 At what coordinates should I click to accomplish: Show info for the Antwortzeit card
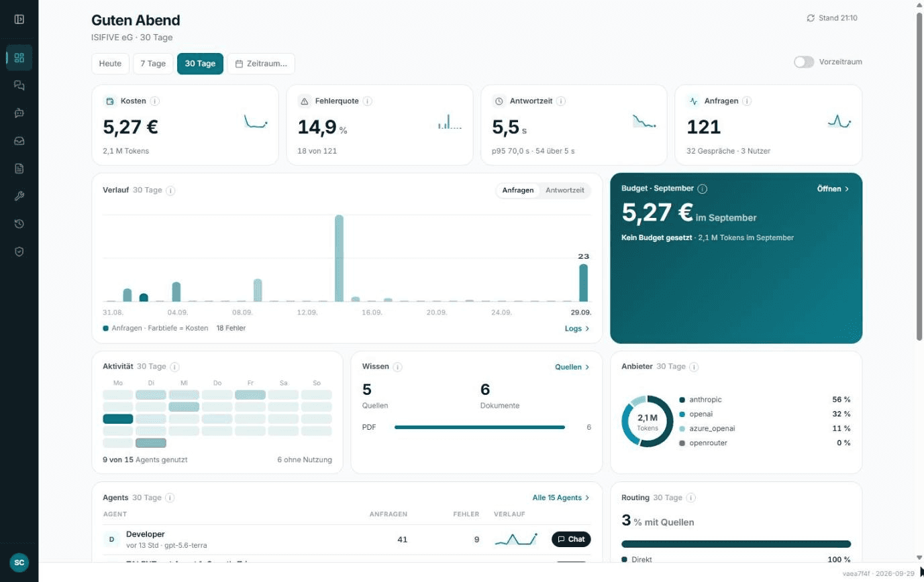(x=561, y=101)
